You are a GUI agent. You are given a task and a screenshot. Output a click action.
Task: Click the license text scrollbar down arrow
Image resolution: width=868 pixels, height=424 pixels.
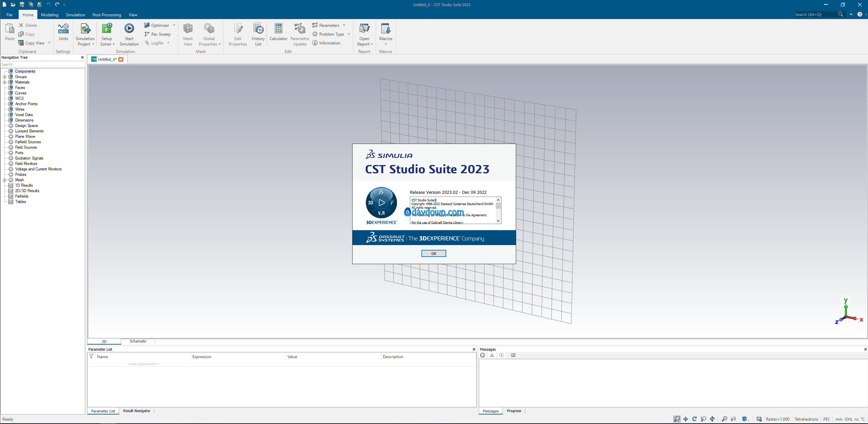click(498, 221)
